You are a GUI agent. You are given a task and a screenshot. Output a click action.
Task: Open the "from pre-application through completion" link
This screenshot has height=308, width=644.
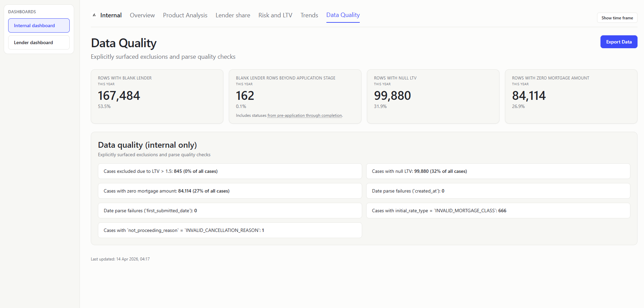pyautogui.click(x=304, y=115)
